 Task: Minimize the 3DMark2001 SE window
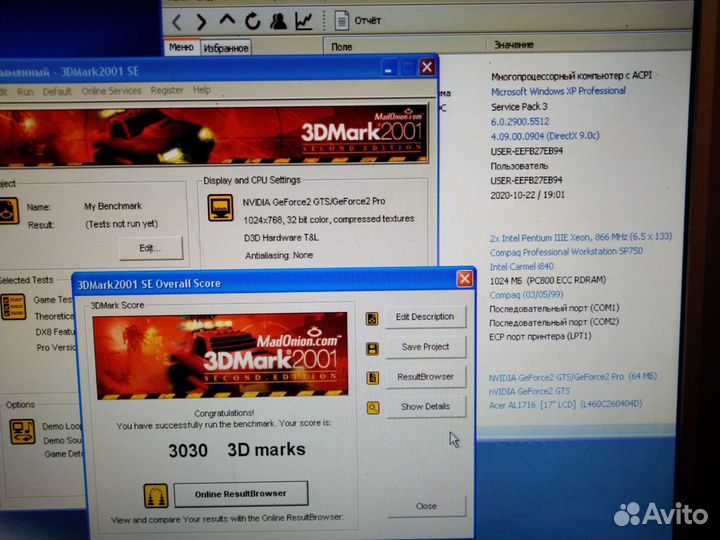click(388, 69)
